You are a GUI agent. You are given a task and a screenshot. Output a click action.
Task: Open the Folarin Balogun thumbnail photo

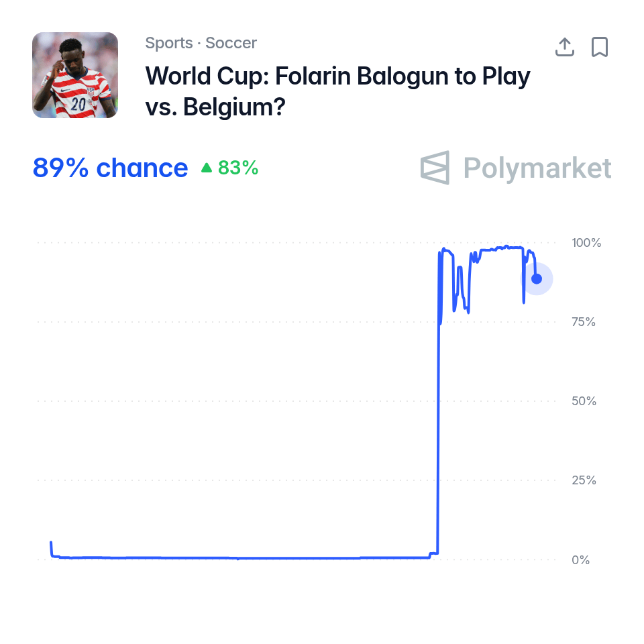tap(75, 75)
